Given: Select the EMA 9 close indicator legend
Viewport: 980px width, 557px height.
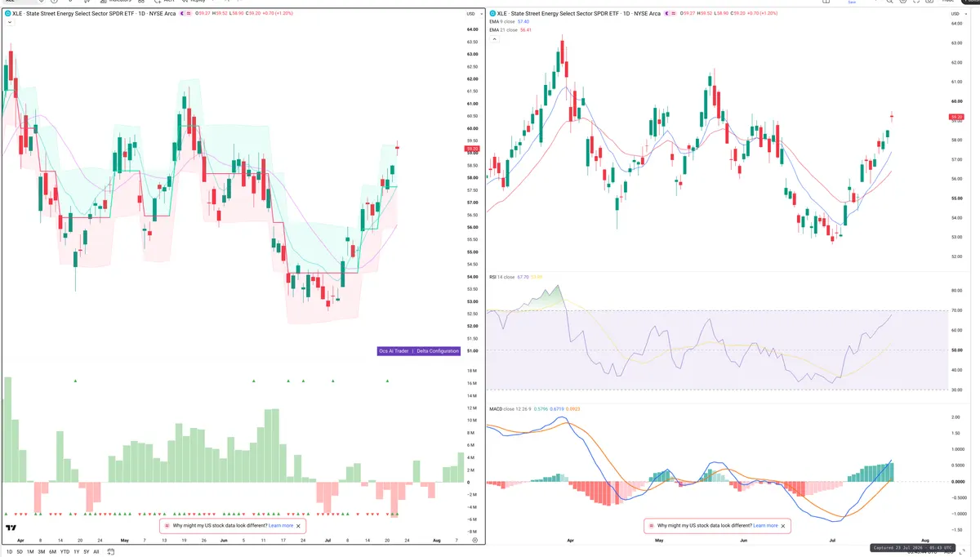Looking at the screenshot, I should pyautogui.click(x=503, y=22).
